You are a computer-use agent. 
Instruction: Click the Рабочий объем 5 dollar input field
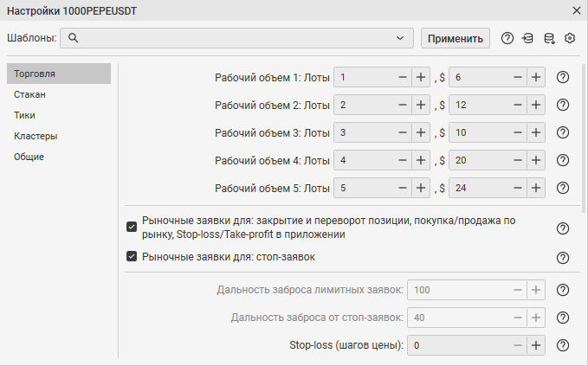pos(479,188)
